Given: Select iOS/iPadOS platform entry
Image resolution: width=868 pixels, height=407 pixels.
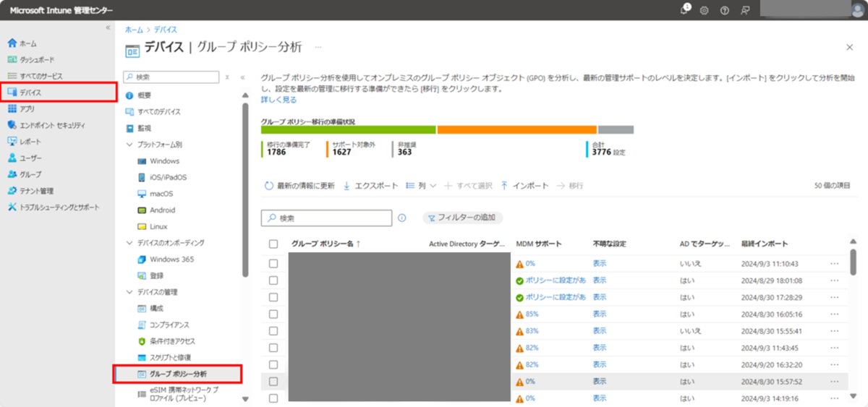Looking at the screenshot, I should point(168,177).
